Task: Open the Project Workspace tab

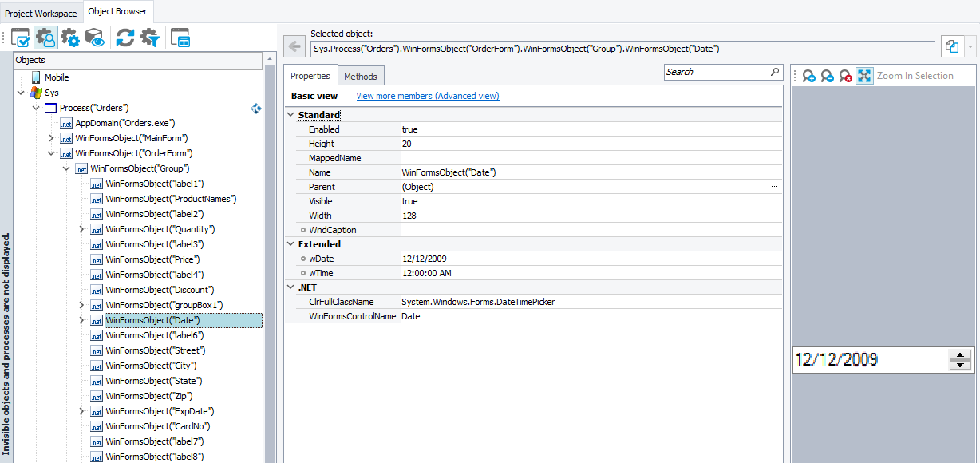Action: click(41, 13)
